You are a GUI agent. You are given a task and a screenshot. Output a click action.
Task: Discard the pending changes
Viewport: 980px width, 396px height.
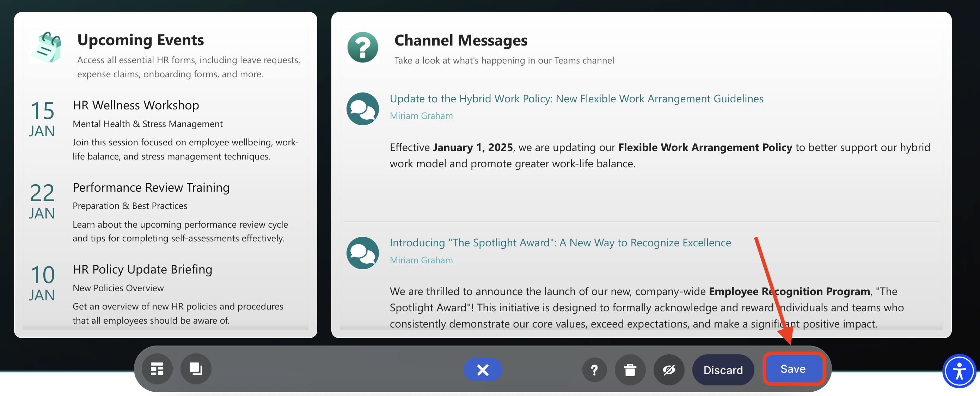(x=723, y=370)
